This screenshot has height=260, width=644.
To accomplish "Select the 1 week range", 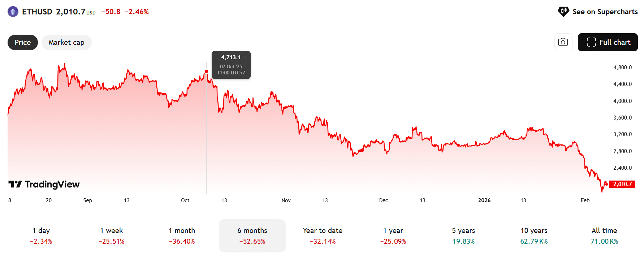I will 111,235.
